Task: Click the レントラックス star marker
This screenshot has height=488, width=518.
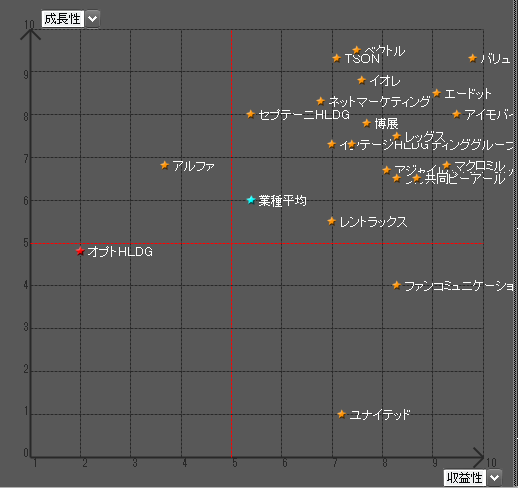Action: click(x=331, y=221)
